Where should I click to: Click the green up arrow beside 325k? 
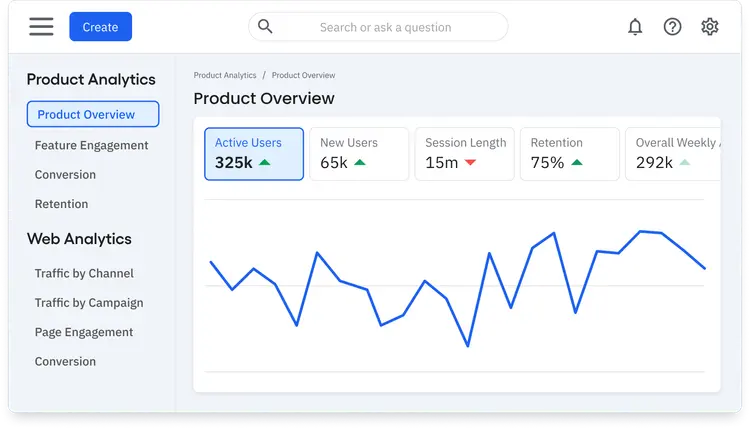tap(265, 163)
